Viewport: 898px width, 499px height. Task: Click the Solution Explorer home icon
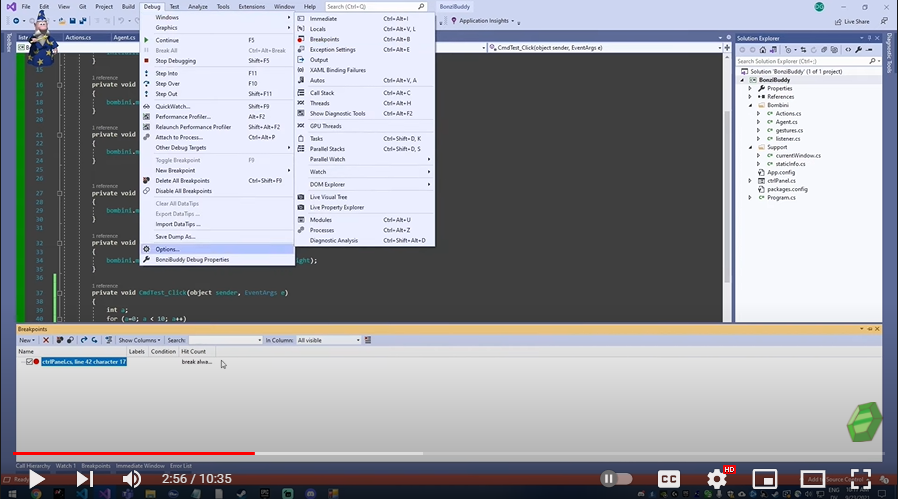click(763, 50)
